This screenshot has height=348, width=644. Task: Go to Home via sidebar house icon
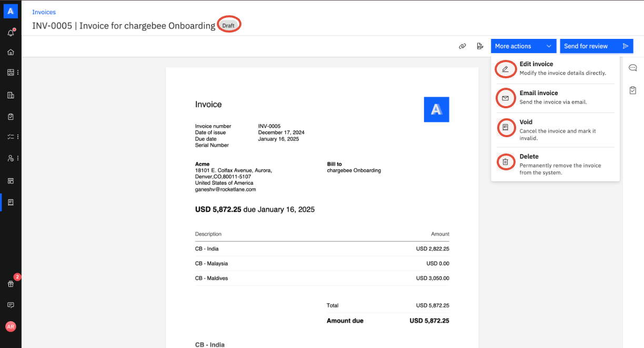point(11,53)
